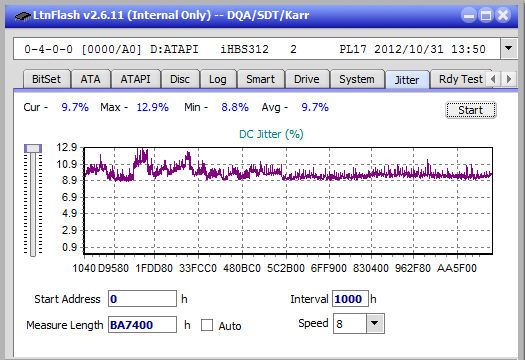Click the Interval input field

click(x=350, y=299)
